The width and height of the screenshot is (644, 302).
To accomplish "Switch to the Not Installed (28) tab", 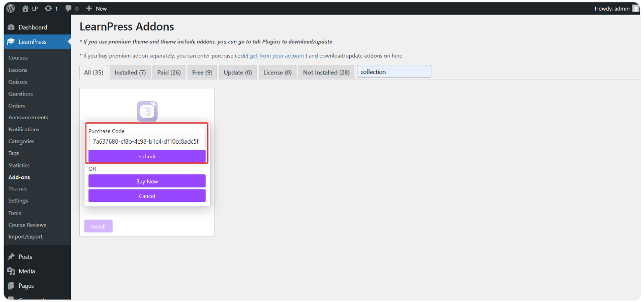I will tap(326, 72).
